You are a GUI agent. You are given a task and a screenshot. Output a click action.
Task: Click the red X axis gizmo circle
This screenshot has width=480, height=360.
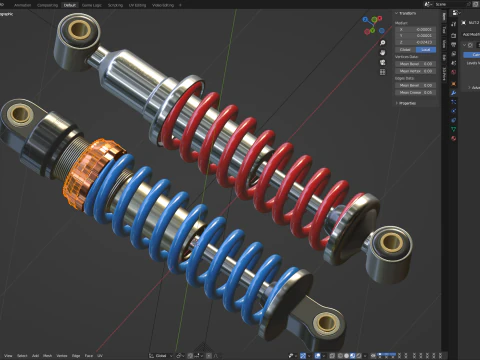pyautogui.click(x=379, y=18)
